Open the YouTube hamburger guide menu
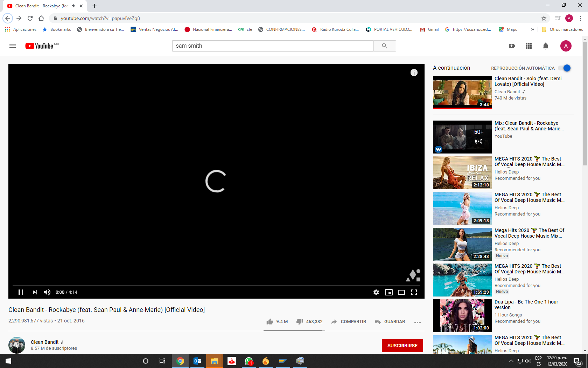This screenshot has height=368, width=588. (13, 46)
